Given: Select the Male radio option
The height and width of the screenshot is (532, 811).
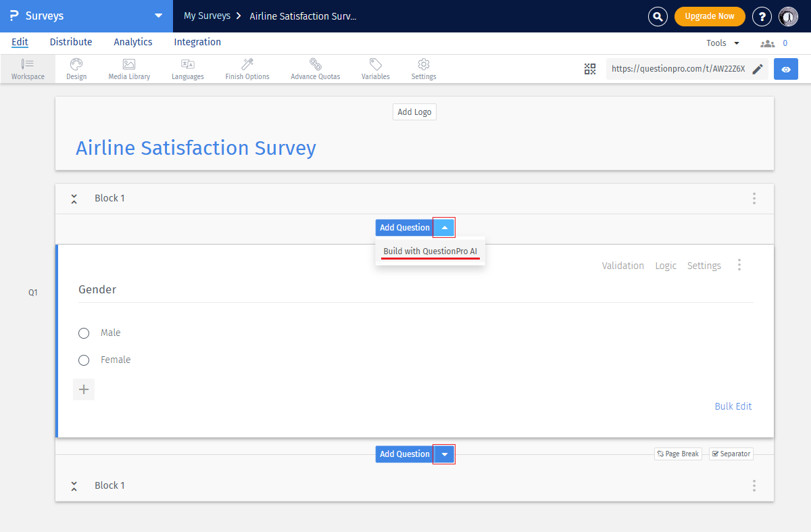Looking at the screenshot, I should [x=84, y=333].
